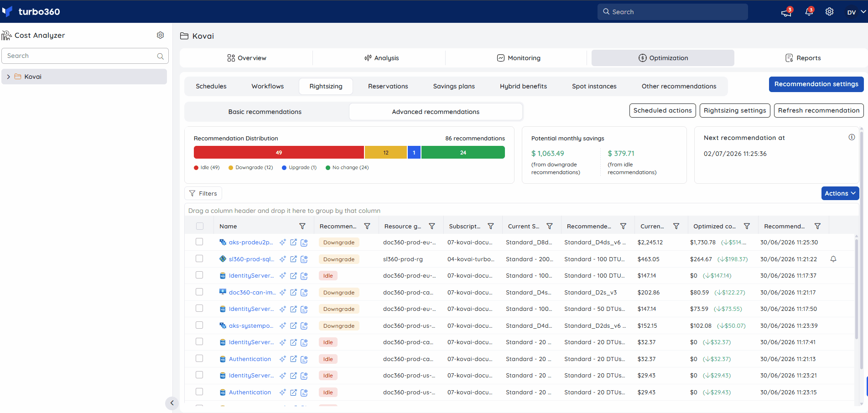Image resolution: width=868 pixels, height=413 pixels.
Task: Select the aks-systempo row checkbox
Action: [199, 325]
